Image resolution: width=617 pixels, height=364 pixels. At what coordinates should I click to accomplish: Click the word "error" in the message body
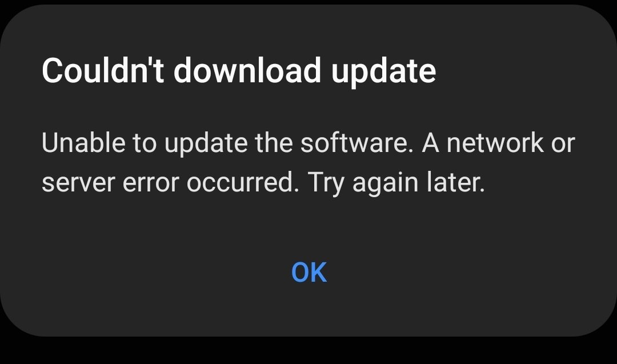151,184
